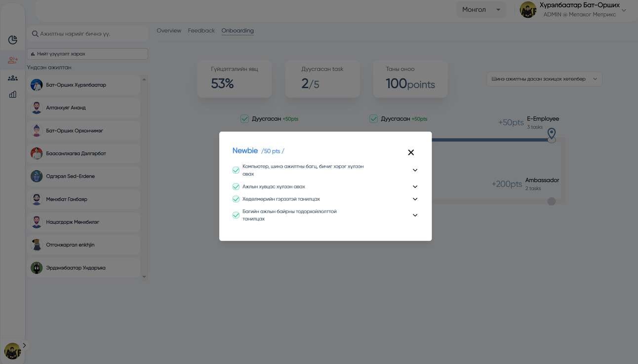This screenshot has height=364, width=638.
Task: Select employee Одгэрэл Sed-Erdene
Action: click(83, 176)
